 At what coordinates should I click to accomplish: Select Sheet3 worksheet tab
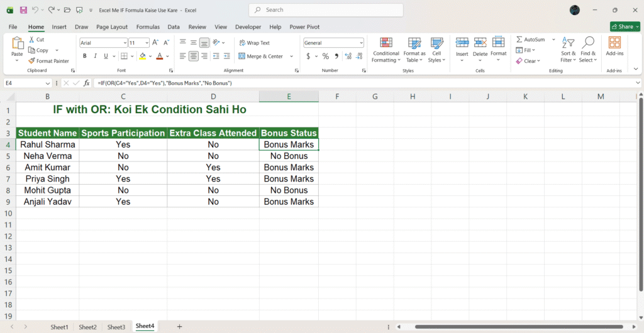(x=116, y=327)
